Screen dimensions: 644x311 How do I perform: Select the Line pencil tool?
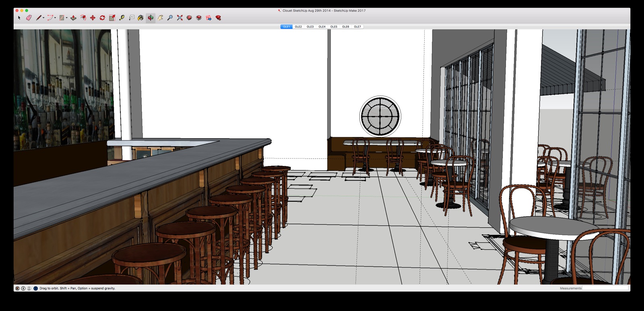[39, 18]
